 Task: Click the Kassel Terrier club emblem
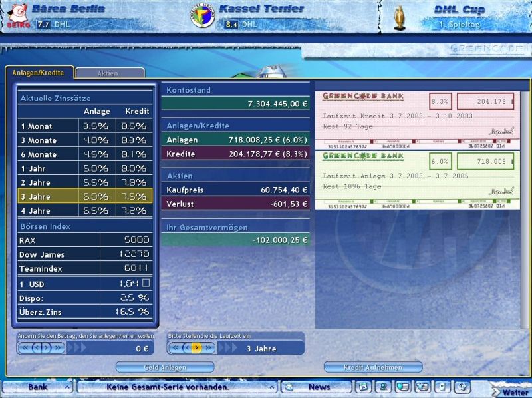tap(203, 16)
